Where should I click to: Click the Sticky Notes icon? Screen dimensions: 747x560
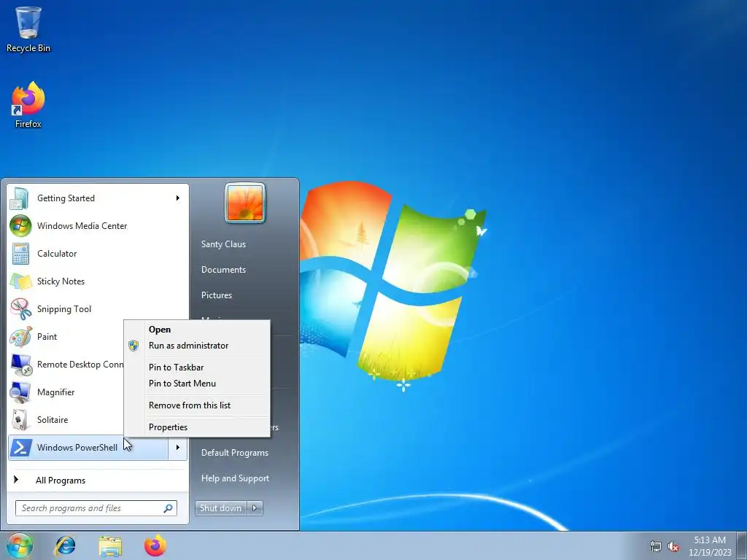point(20,281)
